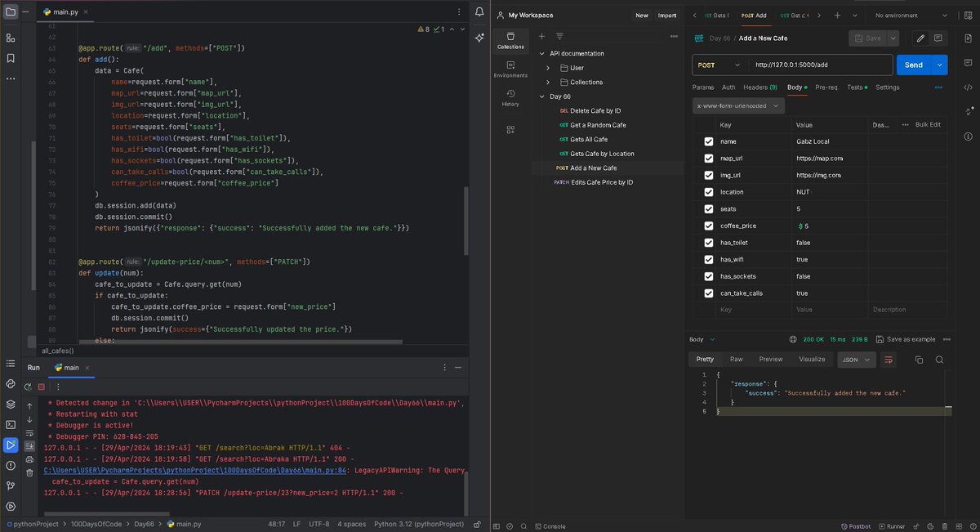
Task: Click the request URL input field
Action: 821,65
